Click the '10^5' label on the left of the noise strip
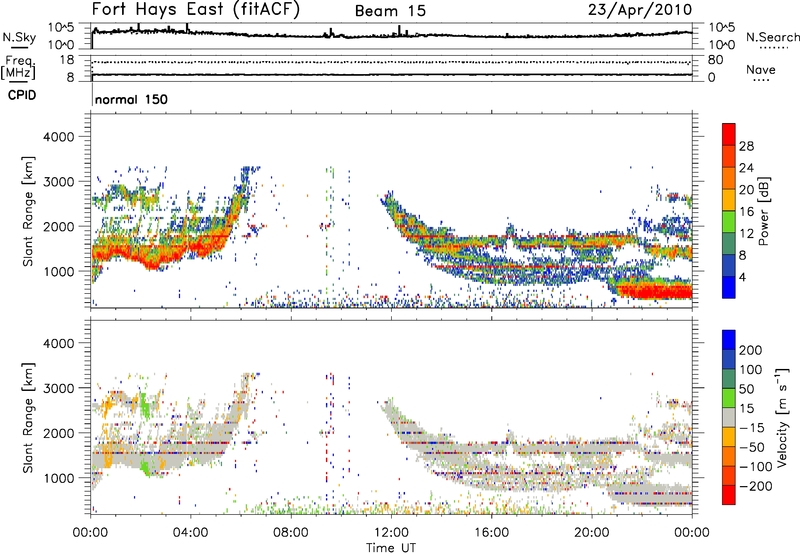Screen dimensions: 800x554 click(x=61, y=27)
